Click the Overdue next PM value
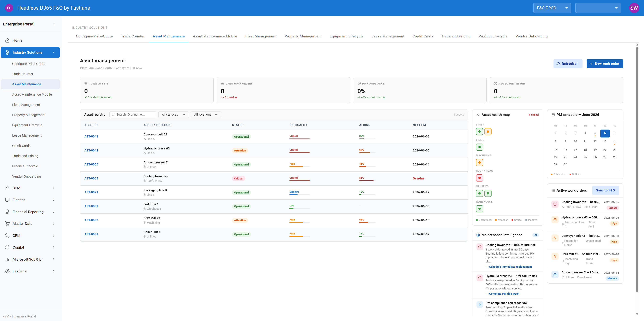This screenshot has height=321, width=644. (x=418, y=179)
